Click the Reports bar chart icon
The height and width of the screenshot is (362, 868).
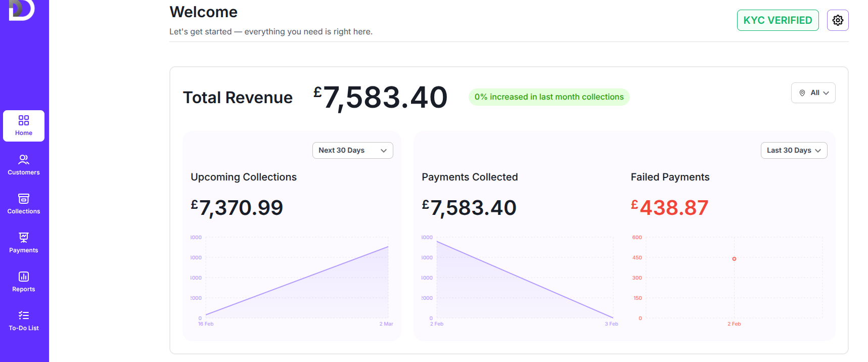24,277
